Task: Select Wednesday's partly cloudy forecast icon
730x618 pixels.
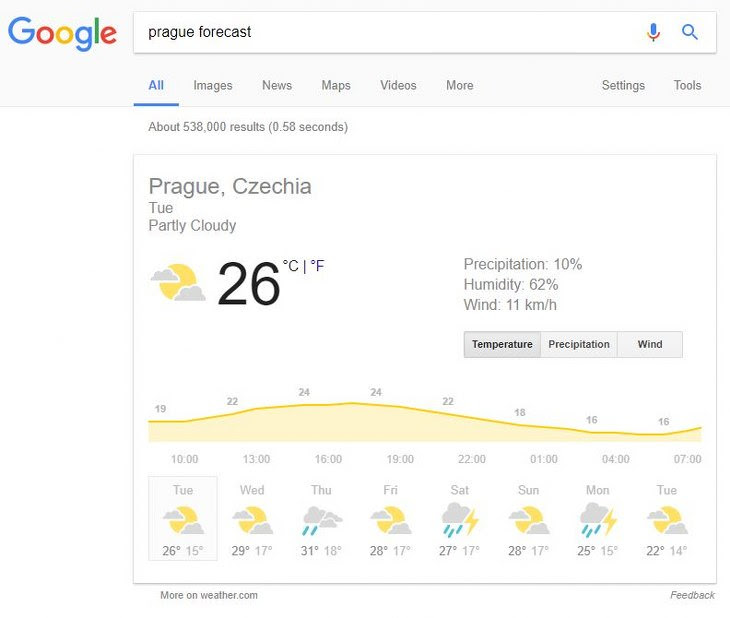Action: [252, 520]
